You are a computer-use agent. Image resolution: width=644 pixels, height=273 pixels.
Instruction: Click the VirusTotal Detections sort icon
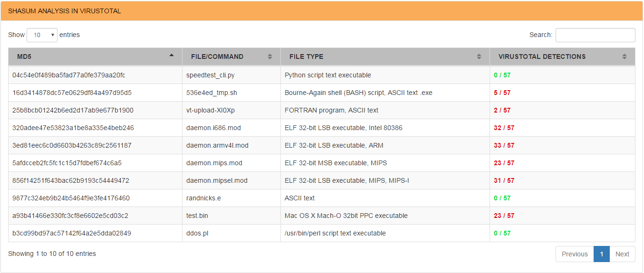pos(625,56)
